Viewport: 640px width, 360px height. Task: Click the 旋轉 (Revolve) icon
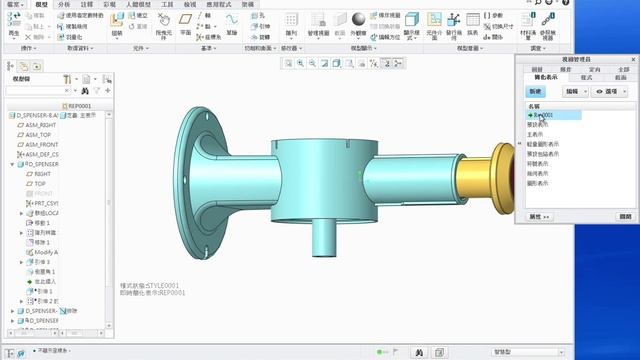click(x=255, y=37)
